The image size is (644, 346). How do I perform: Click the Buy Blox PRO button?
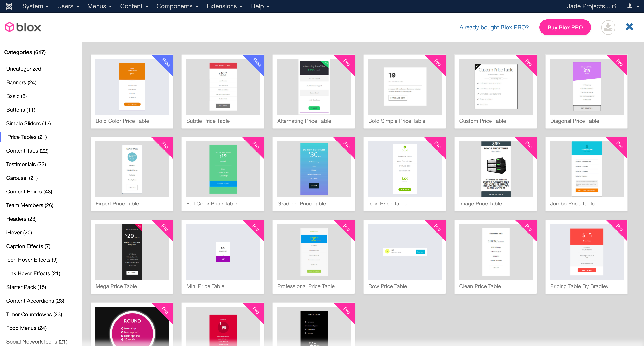(565, 27)
